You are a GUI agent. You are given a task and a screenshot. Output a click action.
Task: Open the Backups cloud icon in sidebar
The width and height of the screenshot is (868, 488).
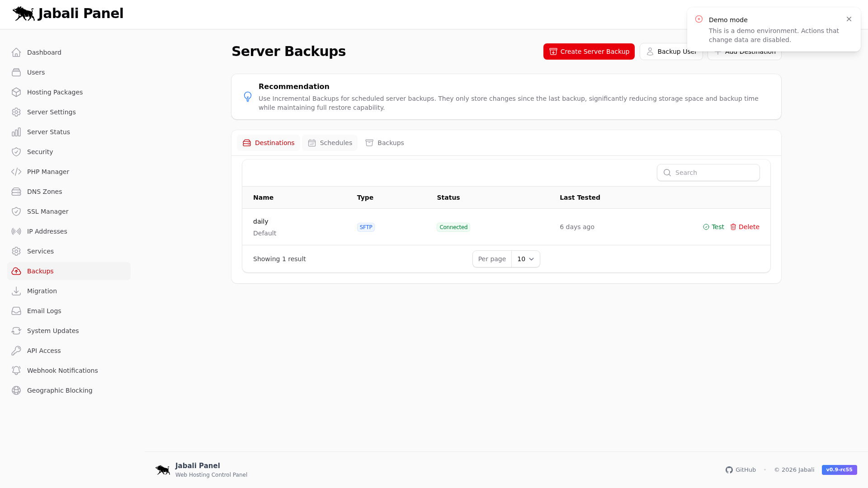[x=16, y=271]
